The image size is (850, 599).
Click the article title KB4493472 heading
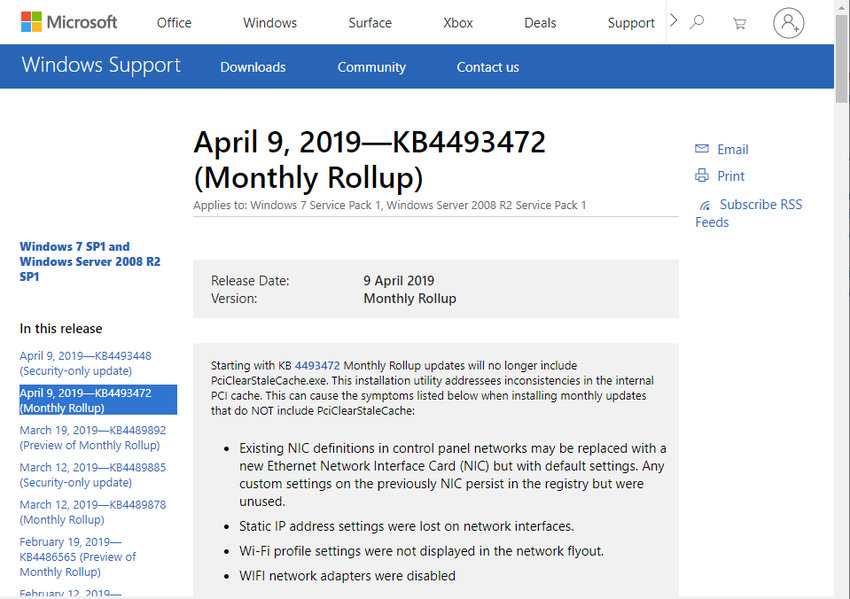coord(370,160)
